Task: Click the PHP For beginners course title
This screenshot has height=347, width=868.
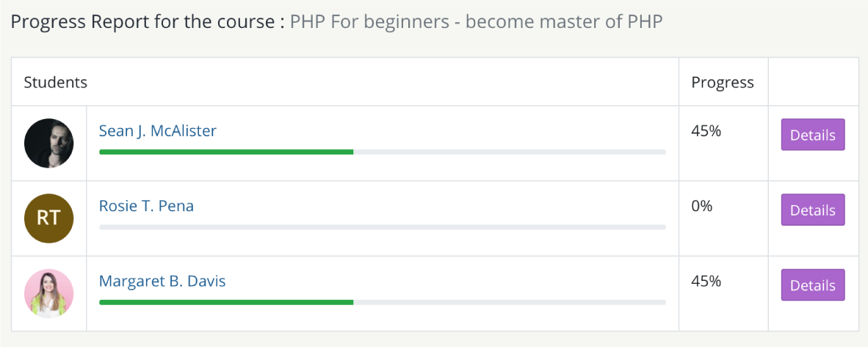Action: (476, 22)
